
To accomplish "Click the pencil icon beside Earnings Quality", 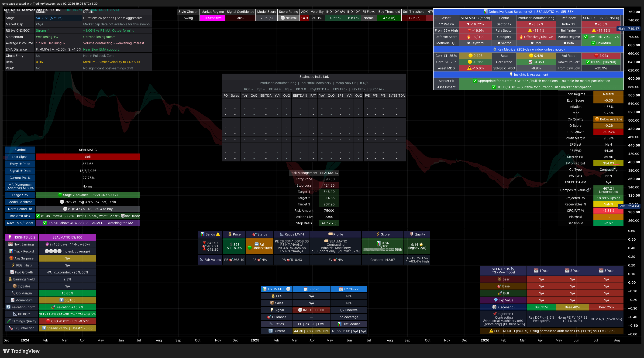I will point(9,321).
